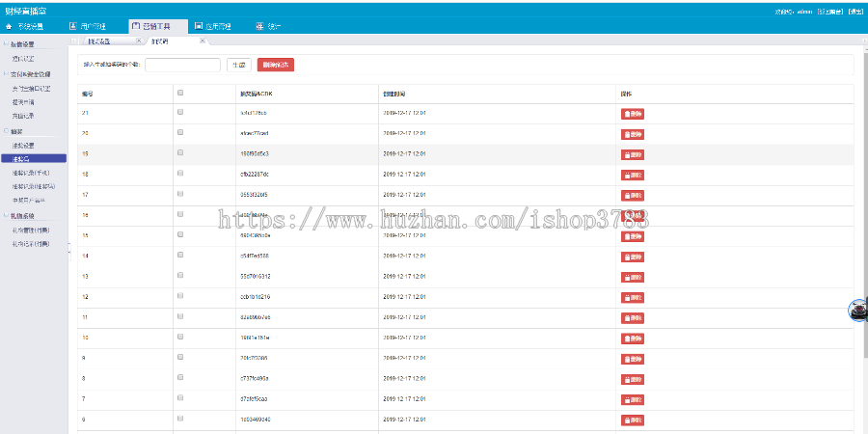
Task: Click the floating avatar widget at right edge
Action: (858, 310)
